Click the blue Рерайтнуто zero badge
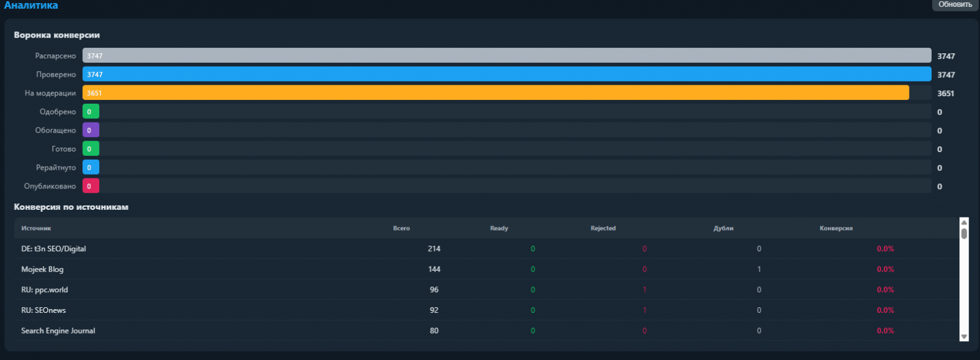This screenshot has width=980, height=360. point(90,167)
